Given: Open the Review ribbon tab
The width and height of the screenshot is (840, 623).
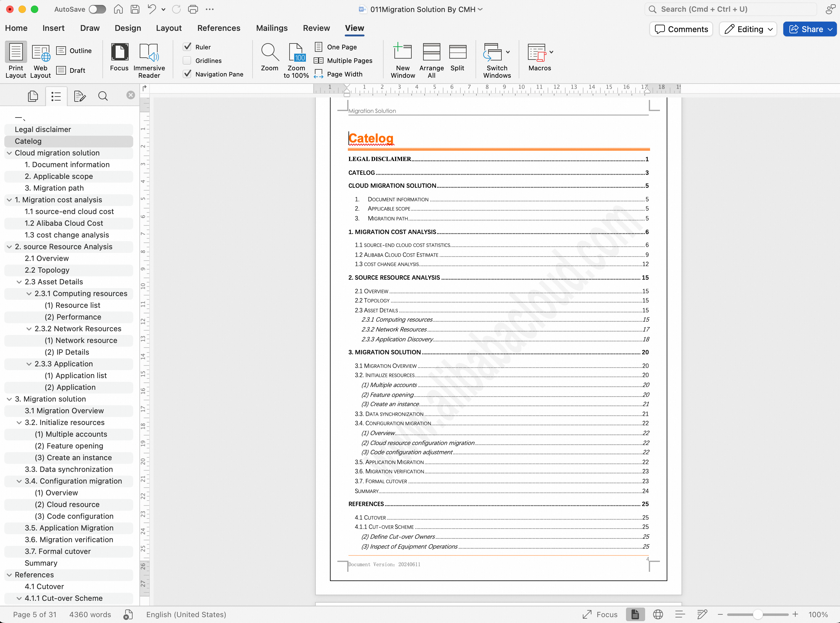Looking at the screenshot, I should (316, 28).
